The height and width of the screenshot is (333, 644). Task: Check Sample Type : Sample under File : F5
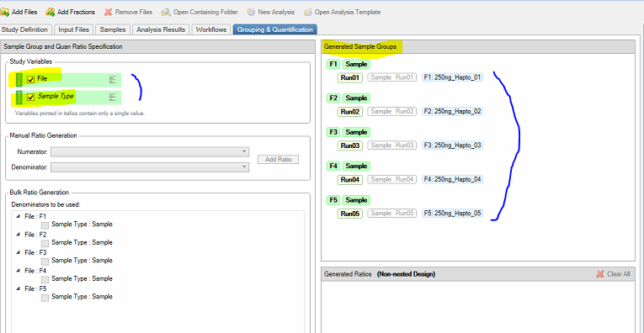(45, 298)
